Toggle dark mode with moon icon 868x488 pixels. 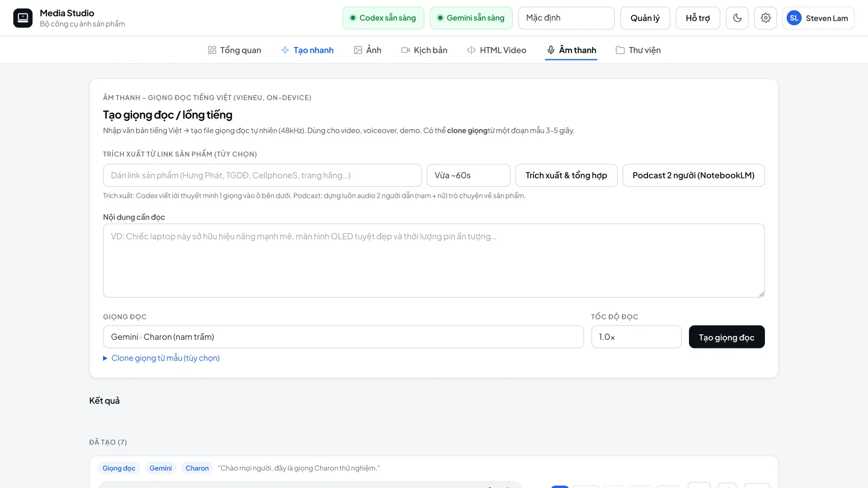pyautogui.click(x=737, y=18)
